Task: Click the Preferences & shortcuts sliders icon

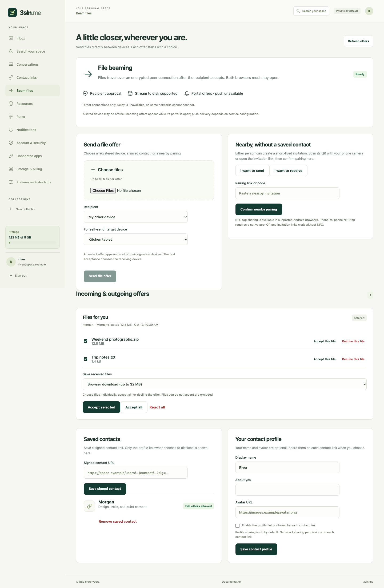Action: tap(11, 182)
